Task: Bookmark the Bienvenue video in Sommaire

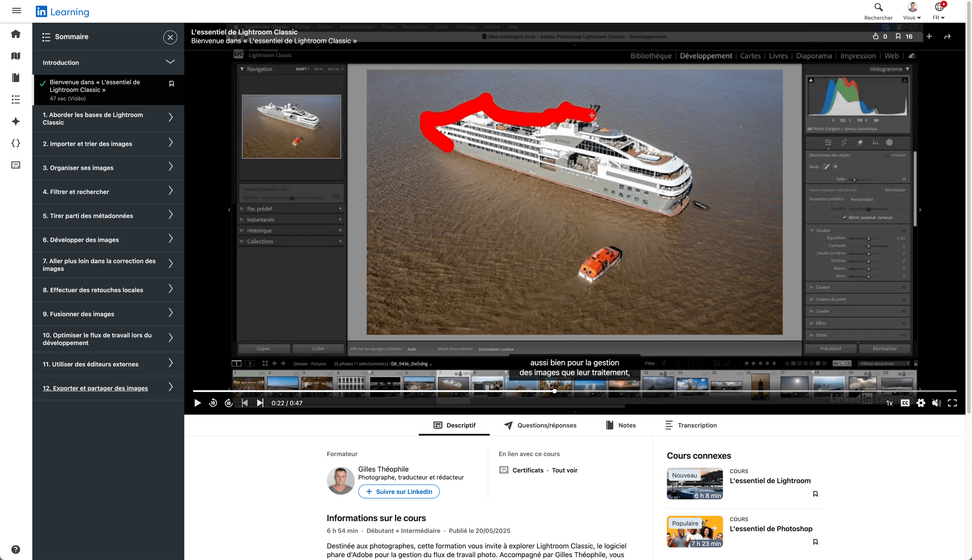Action: click(x=172, y=83)
